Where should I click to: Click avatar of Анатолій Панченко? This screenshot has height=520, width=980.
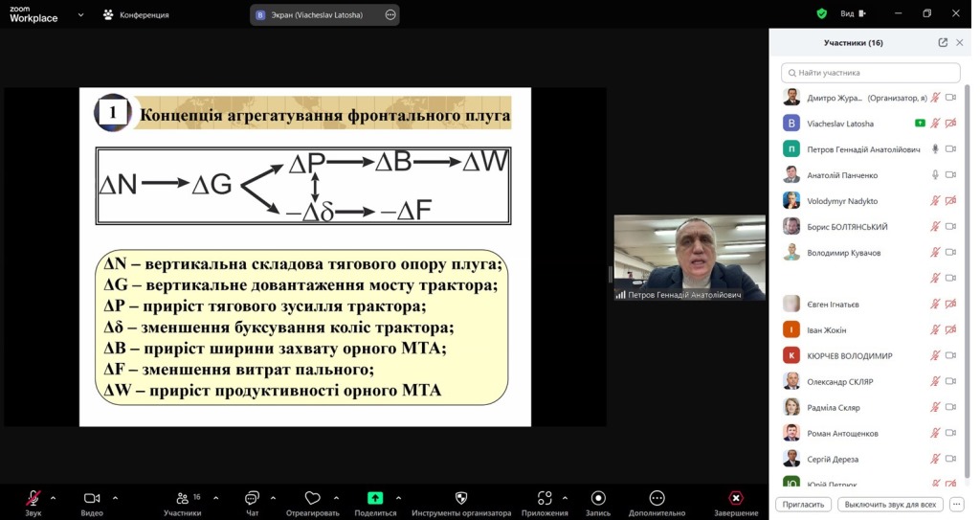pos(791,174)
